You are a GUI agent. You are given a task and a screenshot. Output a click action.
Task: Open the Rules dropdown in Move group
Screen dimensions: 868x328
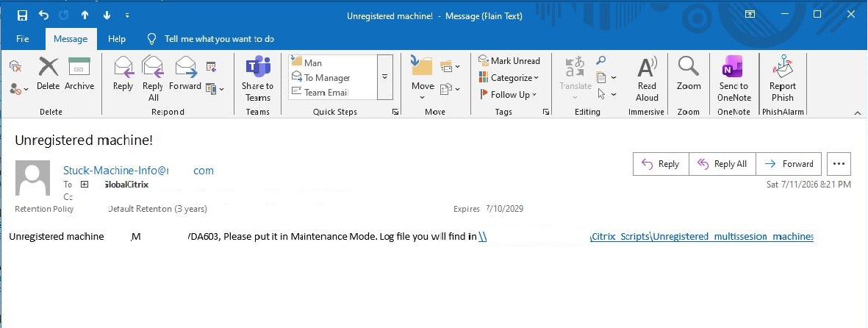(x=450, y=67)
